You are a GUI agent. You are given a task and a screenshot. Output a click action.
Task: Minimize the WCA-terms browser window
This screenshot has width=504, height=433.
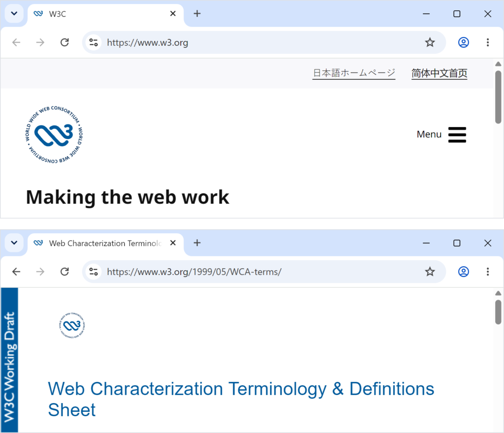(426, 243)
